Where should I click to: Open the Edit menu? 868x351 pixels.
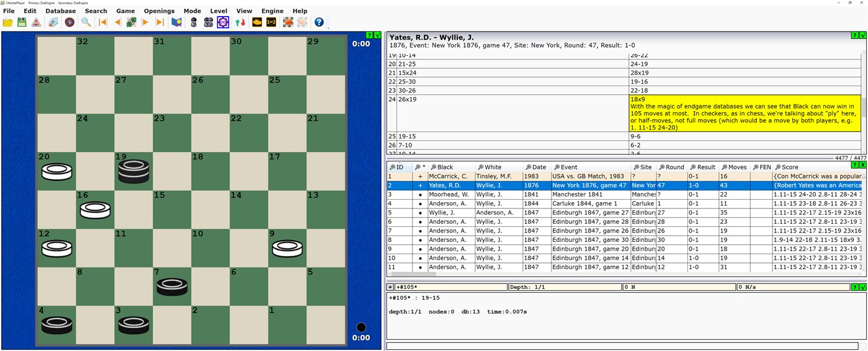tap(30, 11)
